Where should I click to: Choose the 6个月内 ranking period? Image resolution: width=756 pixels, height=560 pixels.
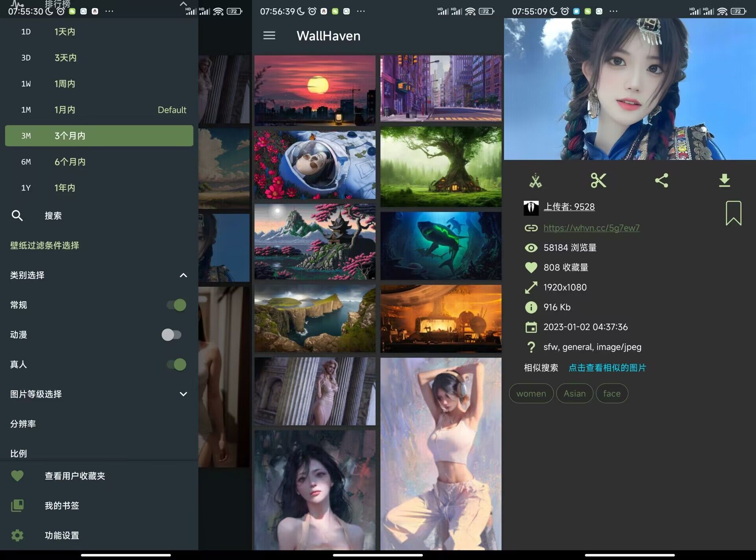point(70,162)
